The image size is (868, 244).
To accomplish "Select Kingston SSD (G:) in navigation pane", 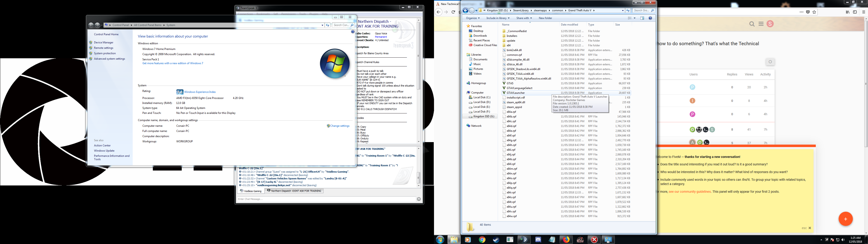I will point(484,116).
